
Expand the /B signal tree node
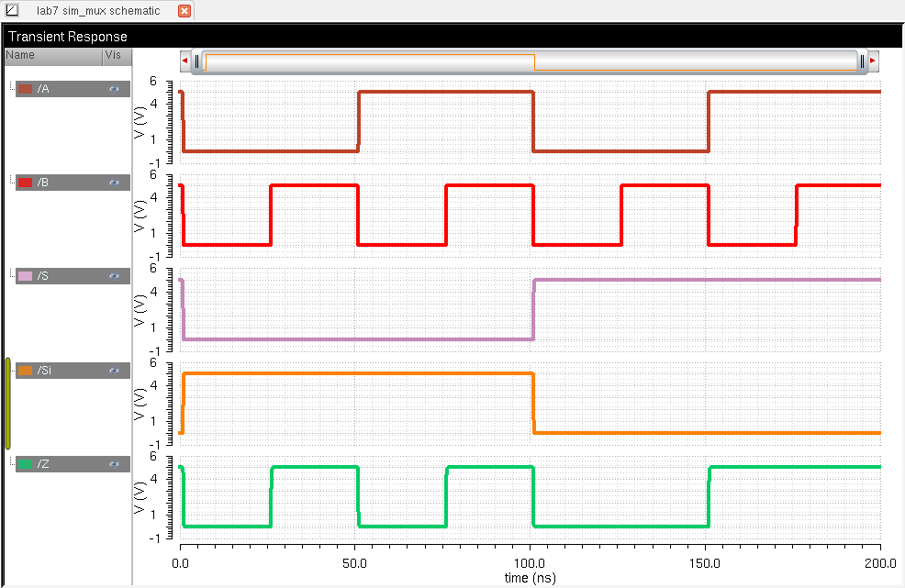(x=11, y=182)
